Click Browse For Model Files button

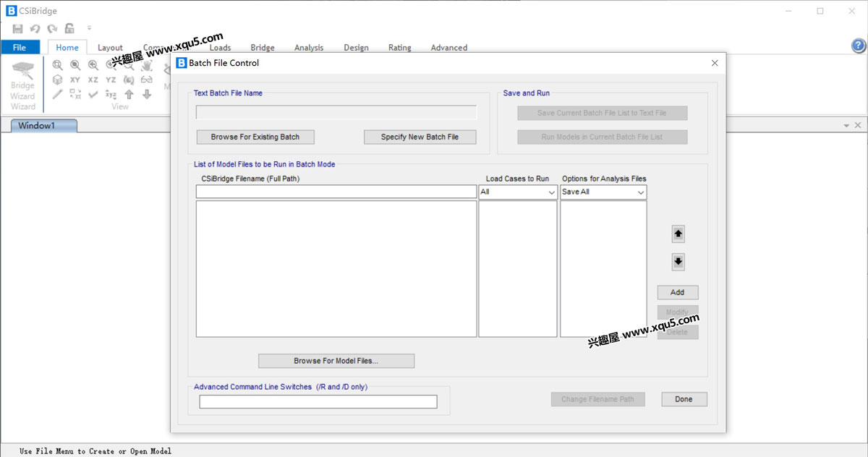click(336, 361)
